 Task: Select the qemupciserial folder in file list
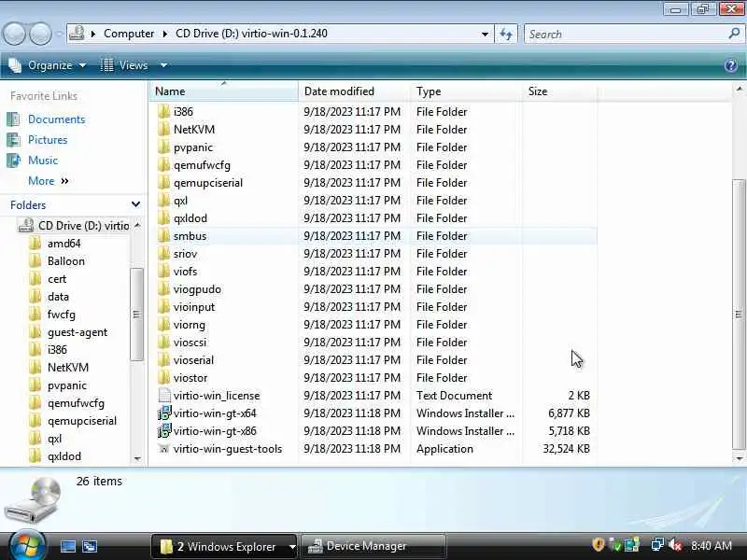pyautogui.click(x=208, y=183)
